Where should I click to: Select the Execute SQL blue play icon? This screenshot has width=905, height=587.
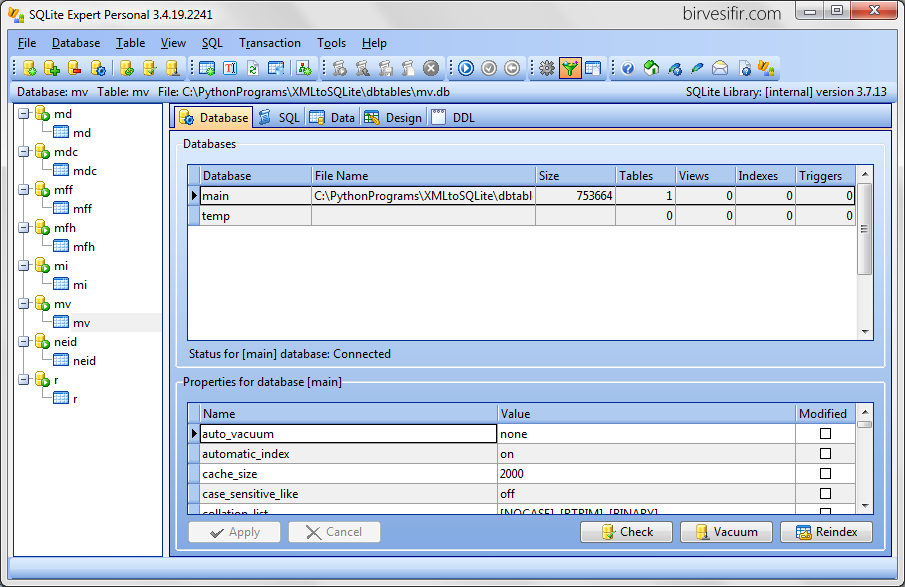tap(465, 68)
